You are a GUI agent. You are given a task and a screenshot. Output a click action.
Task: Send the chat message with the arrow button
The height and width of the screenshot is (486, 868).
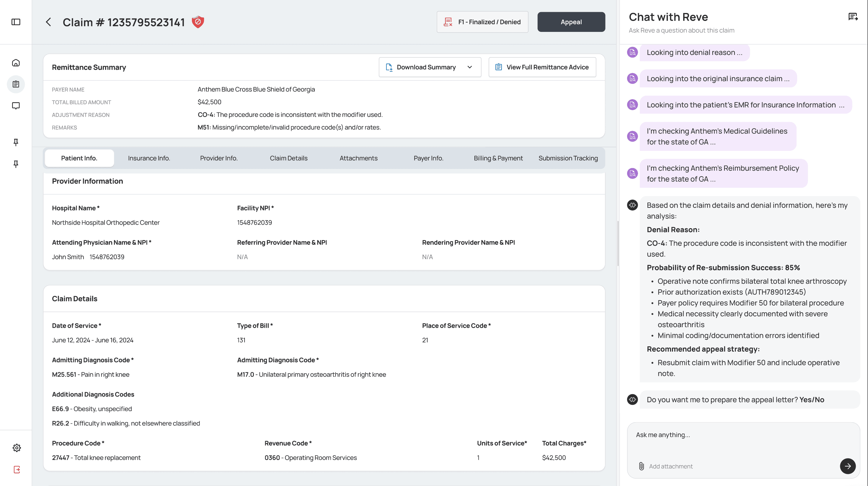(848, 466)
